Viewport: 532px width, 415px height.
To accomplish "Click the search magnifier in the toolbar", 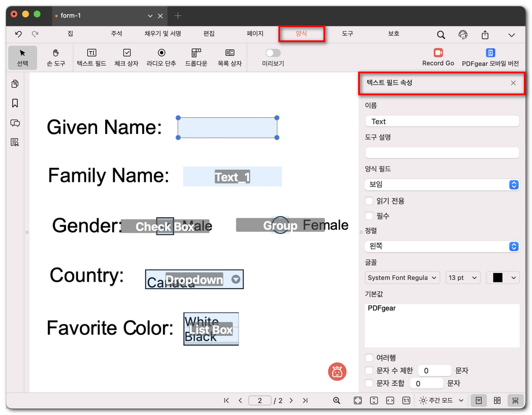I will pos(441,35).
